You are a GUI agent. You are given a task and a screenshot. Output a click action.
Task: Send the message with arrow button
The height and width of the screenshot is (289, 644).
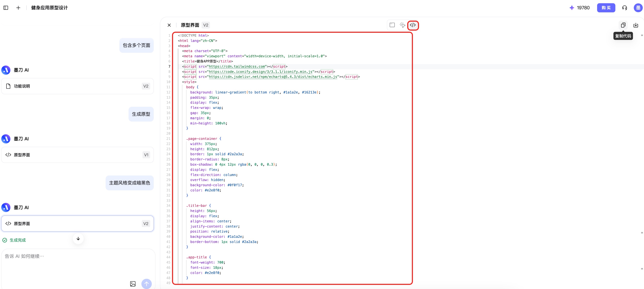(146, 284)
